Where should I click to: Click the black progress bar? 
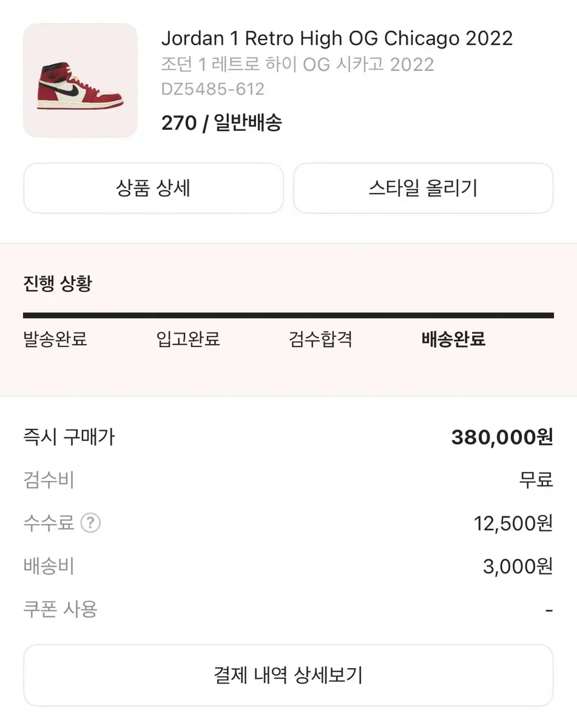[288, 315]
